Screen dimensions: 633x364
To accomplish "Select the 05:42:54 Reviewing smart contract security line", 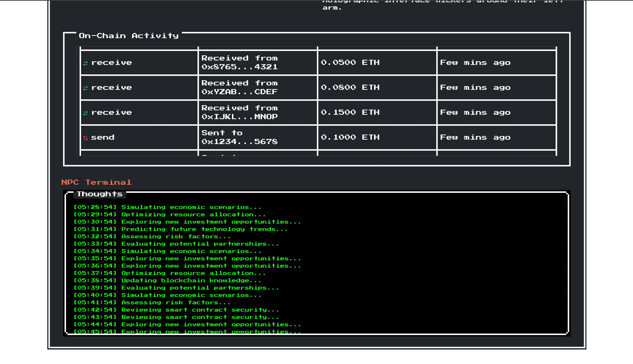I will coord(176,310).
